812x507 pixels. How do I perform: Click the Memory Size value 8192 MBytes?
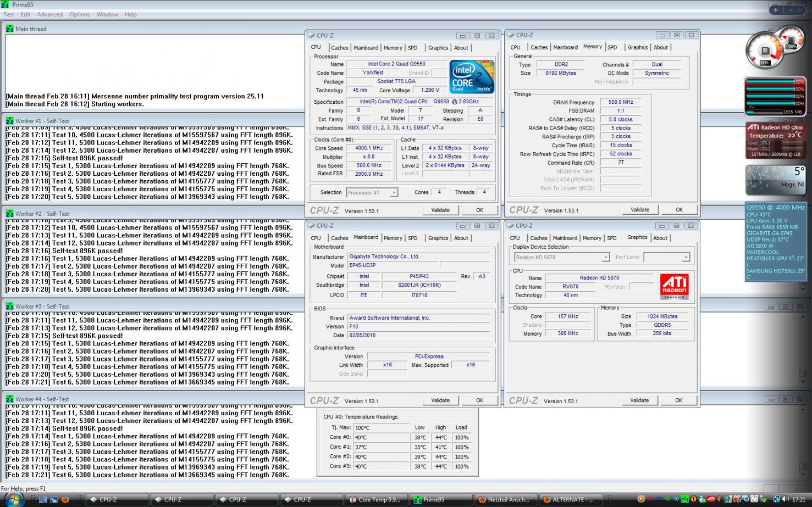point(561,73)
